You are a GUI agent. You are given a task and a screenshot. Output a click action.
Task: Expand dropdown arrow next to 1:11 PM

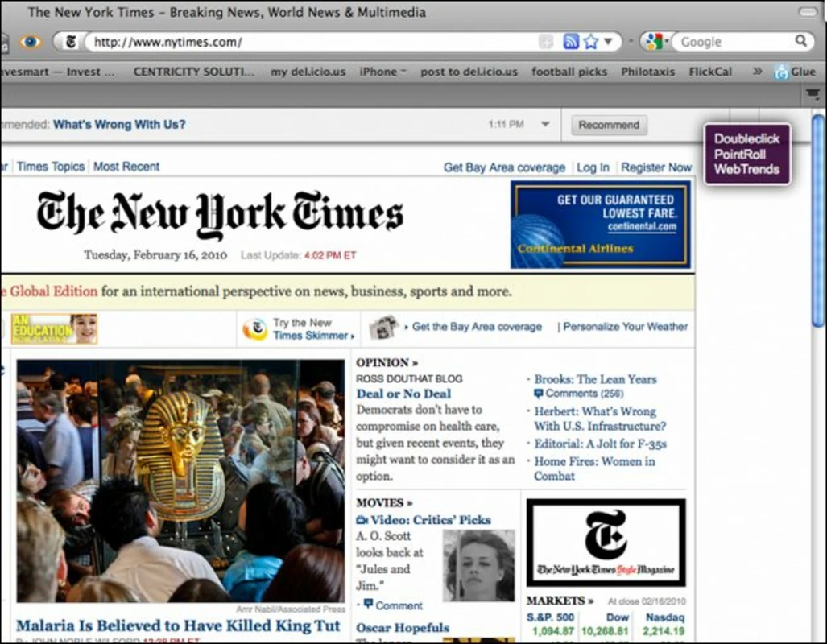pyautogui.click(x=545, y=125)
